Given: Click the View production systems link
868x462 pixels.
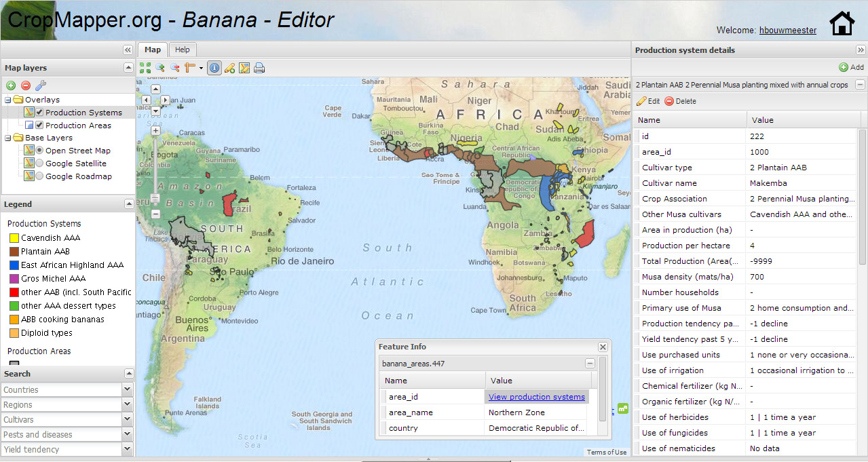Looking at the screenshot, I should [535, 396].
